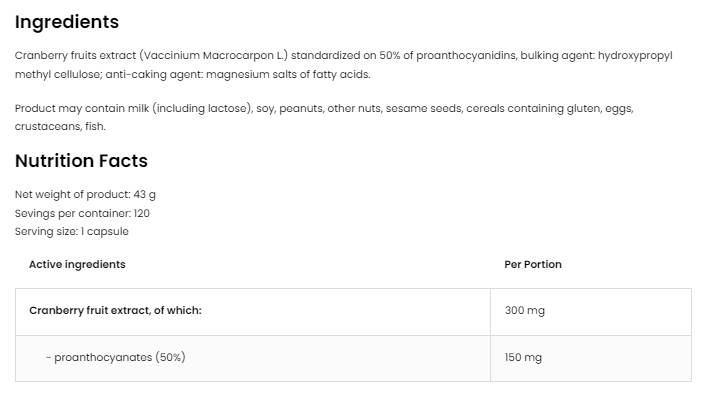
Task: Click the hydroxypropyl word in ingredients
Action: pos(635,56)
